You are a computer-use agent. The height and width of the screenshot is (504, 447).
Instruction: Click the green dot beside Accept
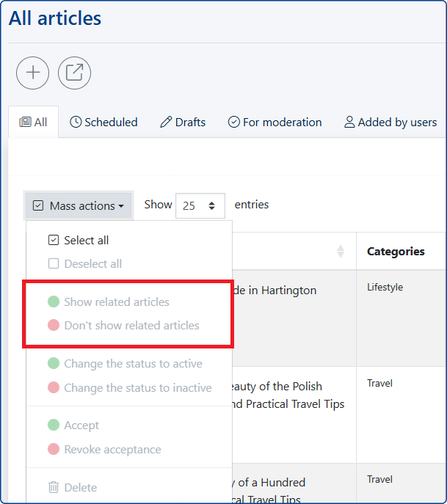pyautogui.click(x=54, y=425)
